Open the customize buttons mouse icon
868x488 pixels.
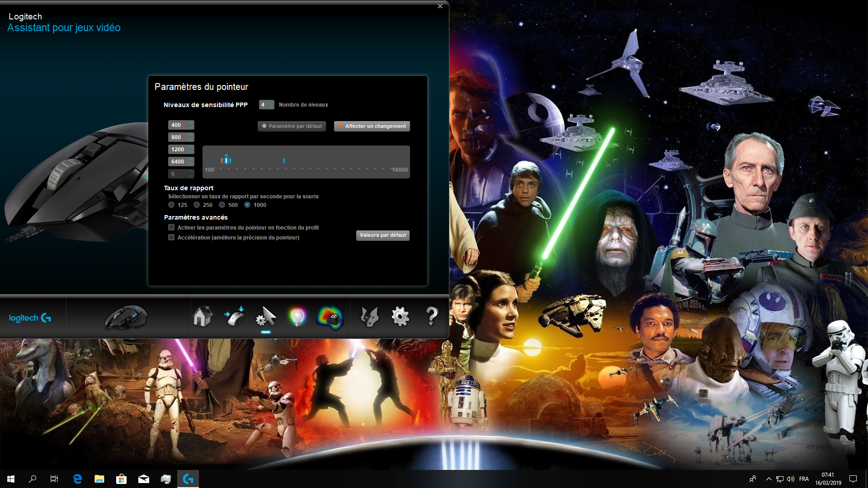[234, 316]
